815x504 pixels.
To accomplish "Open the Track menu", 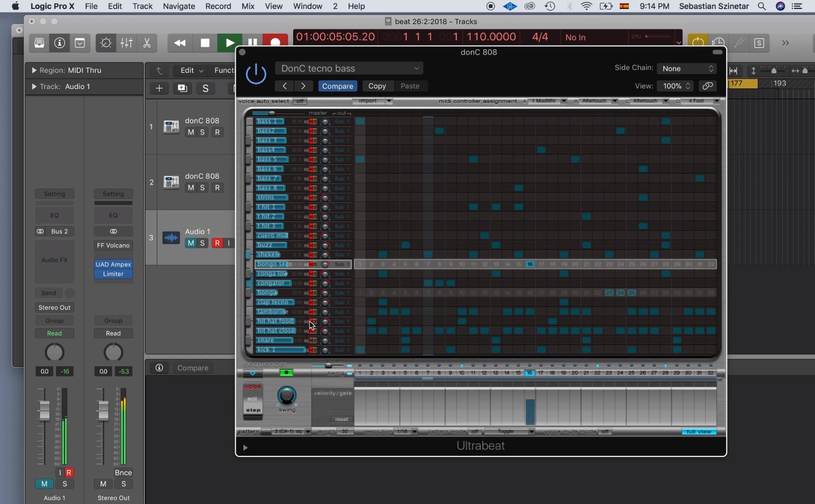I will pyautogui.click(x=142, y=6).
